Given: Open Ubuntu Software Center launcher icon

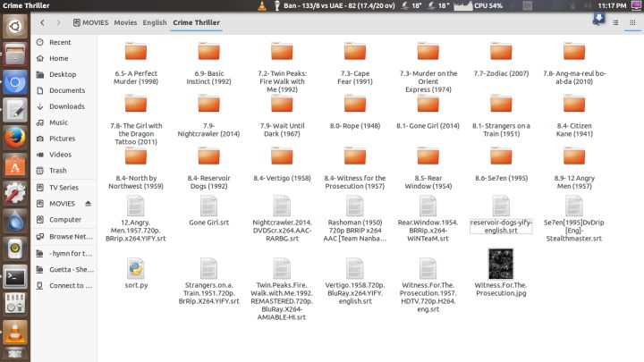Looking at the screenshot, I should click(x=15, y=165).
